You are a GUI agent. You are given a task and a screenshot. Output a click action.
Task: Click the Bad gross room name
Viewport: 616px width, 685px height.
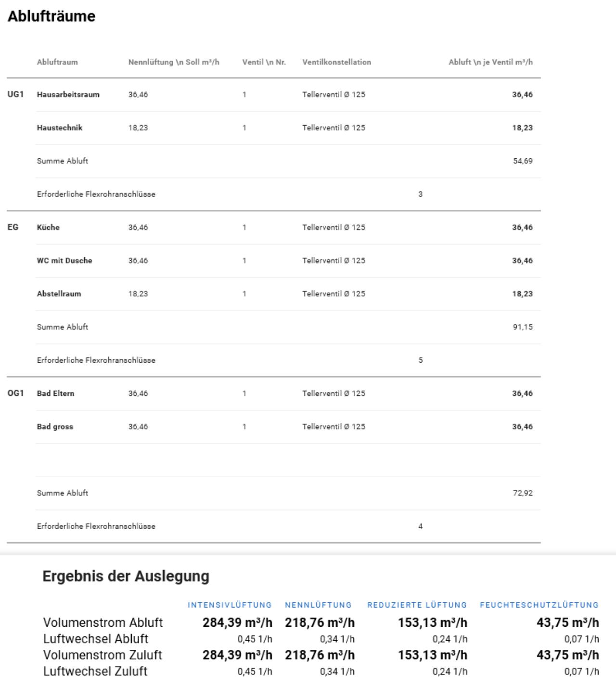click(55, 427)
